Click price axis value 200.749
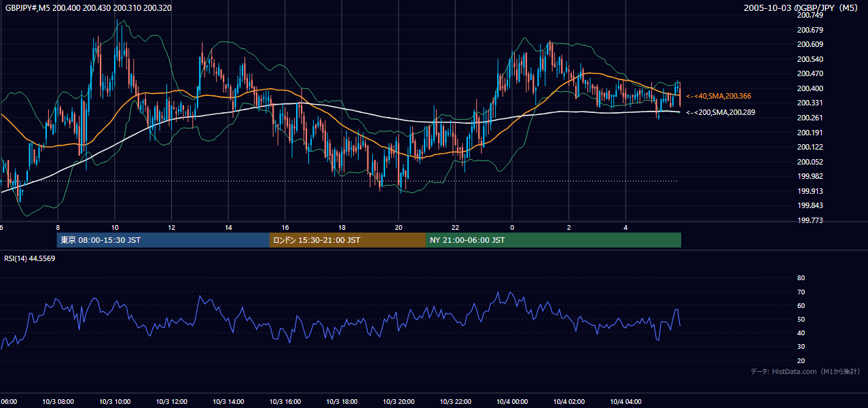Viewport: 868px width, 408px height. 810,16
